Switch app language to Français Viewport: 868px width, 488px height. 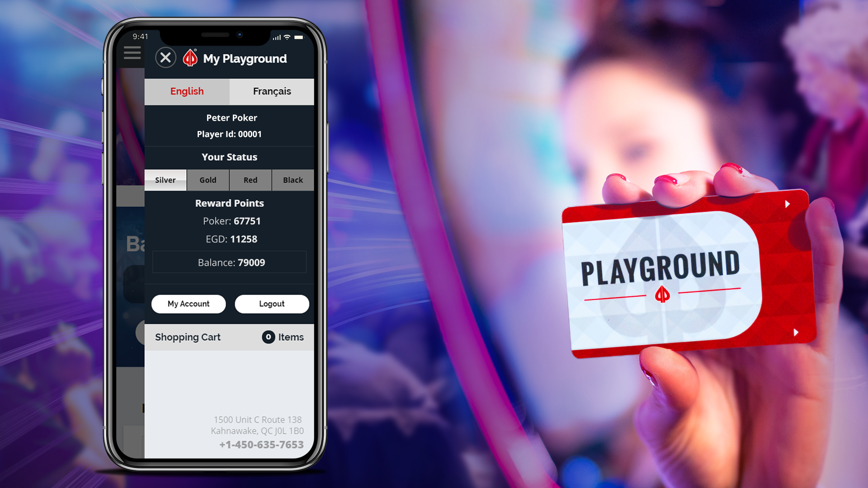point(271,90)
